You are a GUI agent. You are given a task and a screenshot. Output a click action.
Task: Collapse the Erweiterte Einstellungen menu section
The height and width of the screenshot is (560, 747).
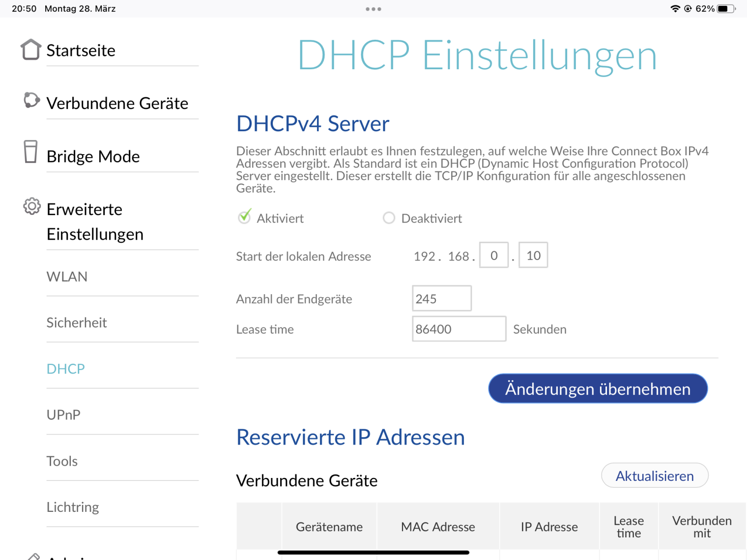(95, 222)
